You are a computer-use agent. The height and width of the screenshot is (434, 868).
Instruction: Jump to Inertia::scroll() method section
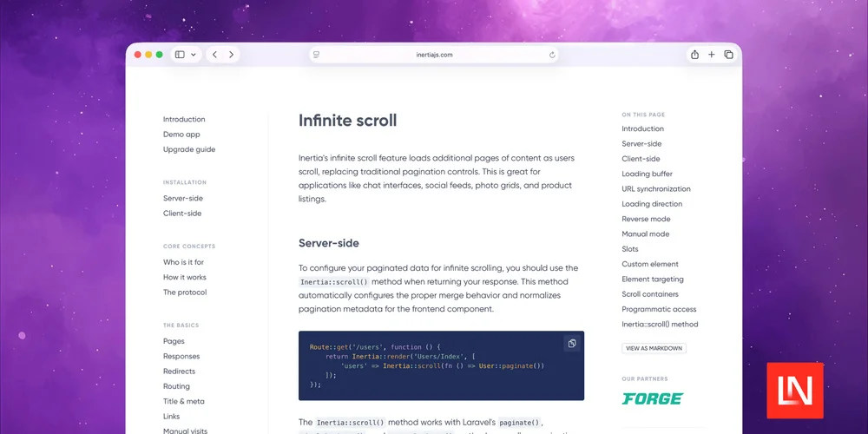pos(660,325)
